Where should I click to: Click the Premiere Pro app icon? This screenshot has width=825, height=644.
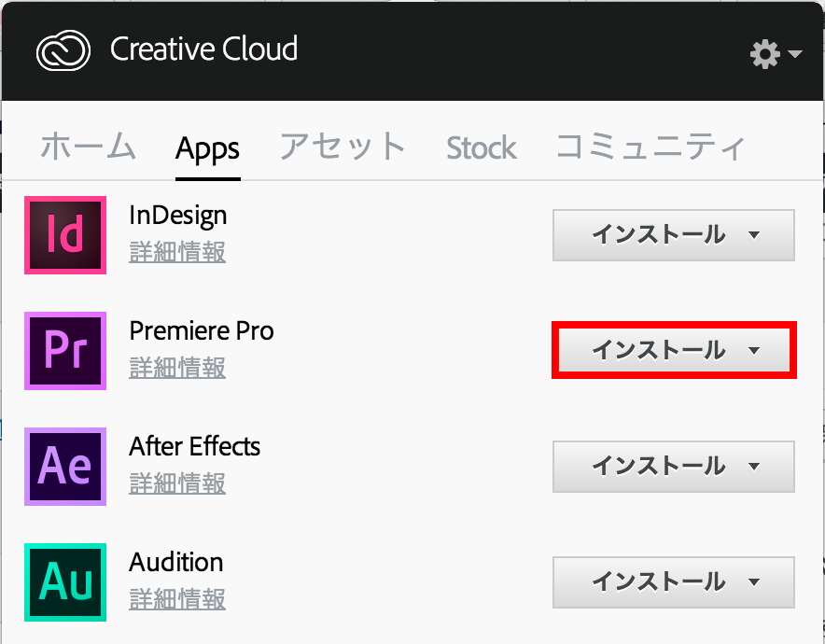point(65,350)
